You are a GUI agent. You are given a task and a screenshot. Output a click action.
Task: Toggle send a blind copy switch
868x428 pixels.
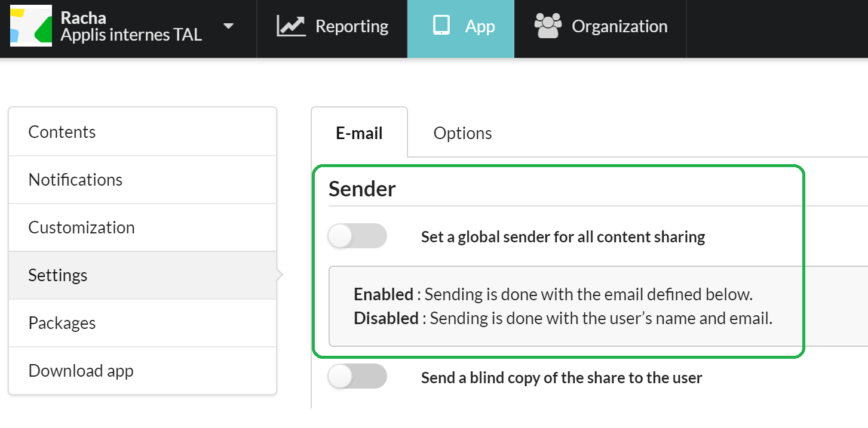tap(357, 376)
